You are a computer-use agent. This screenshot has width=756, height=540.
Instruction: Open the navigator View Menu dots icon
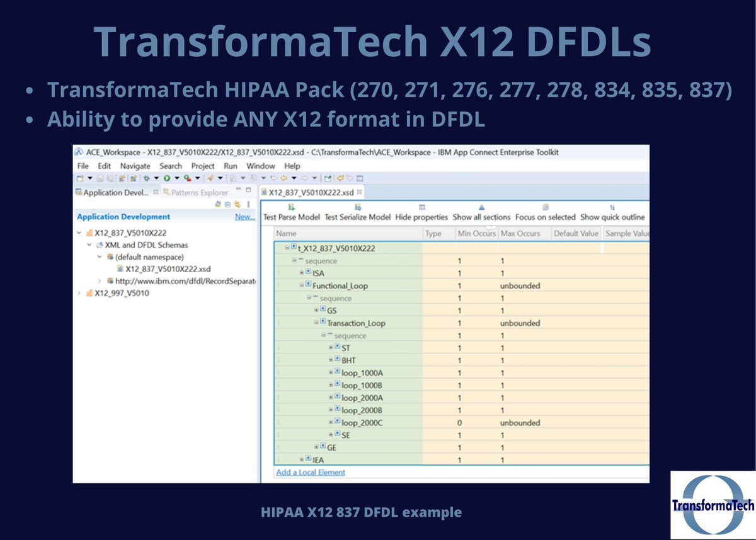[250, 204]
